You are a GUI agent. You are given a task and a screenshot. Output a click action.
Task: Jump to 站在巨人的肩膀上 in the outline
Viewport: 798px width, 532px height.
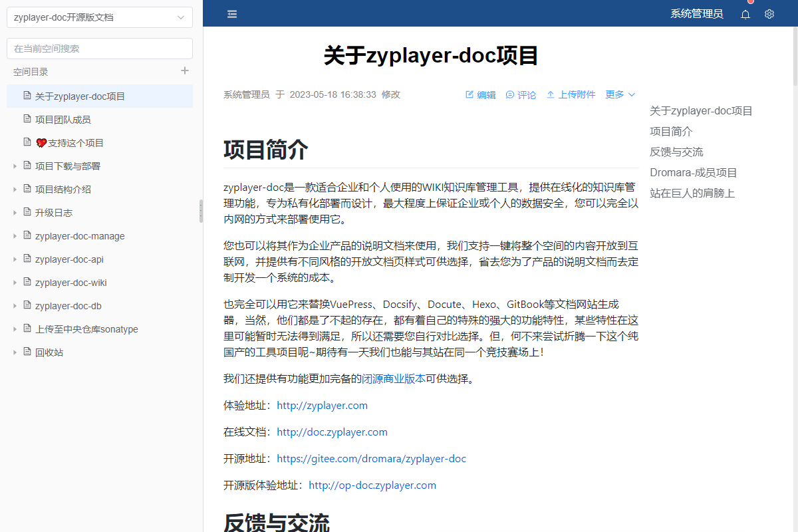click(692, 194)
